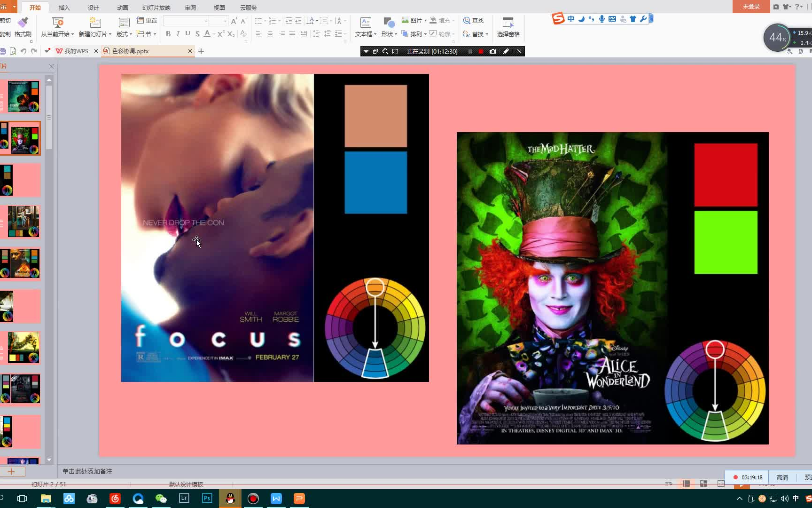This screenshot has height=508, width=812.
Task: Click the Find (查找) button
Action: [474, 20]
